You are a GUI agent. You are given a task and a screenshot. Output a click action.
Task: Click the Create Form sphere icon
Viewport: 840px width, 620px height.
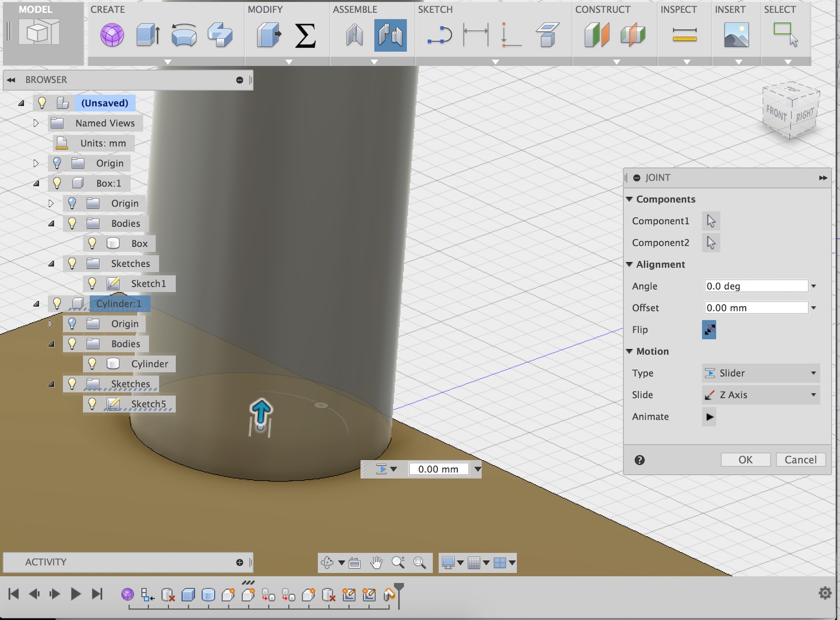coord(112,35)
